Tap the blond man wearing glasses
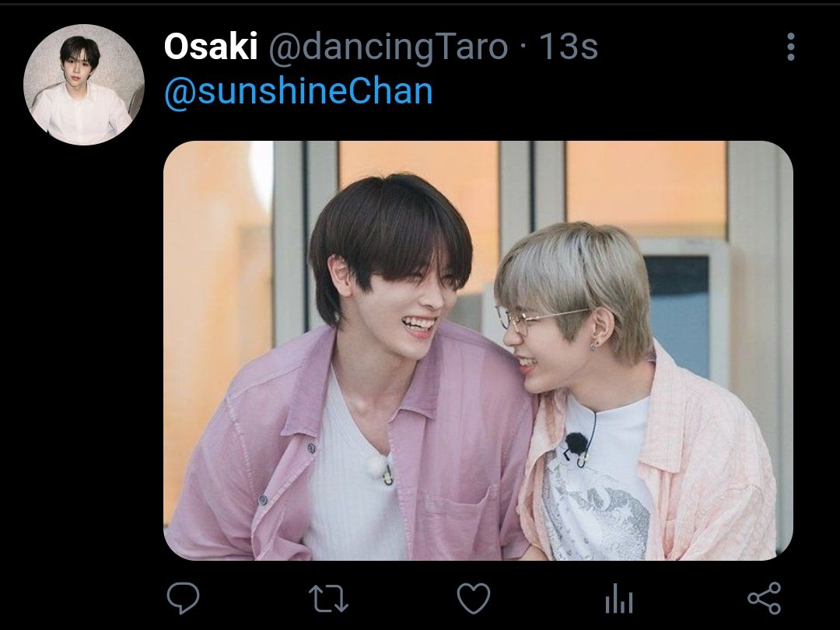The height and width of the screenshot is (630, 840). [x=632, y=397]
